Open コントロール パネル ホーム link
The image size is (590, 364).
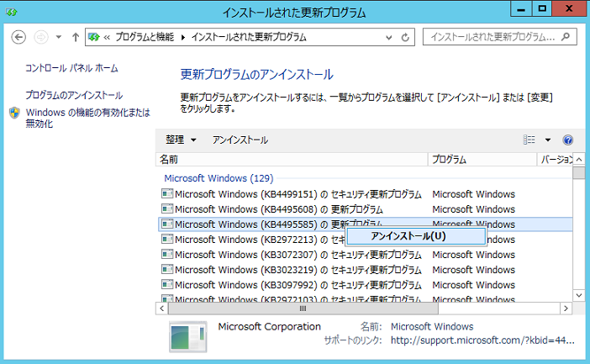(71, 68)
